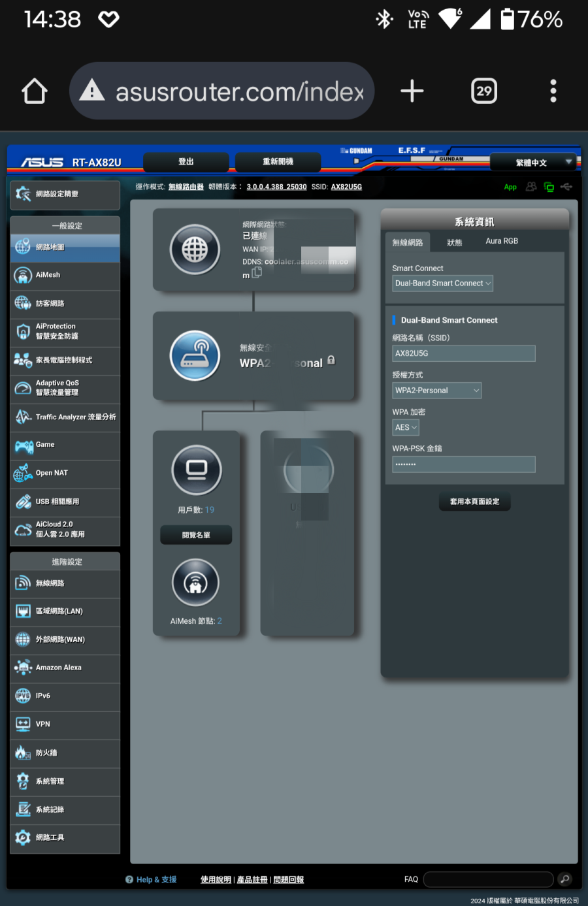Viewport: 588px width, 906px height.
Task: Open the browser three-dot menu
Action: [x=553, y=91]
